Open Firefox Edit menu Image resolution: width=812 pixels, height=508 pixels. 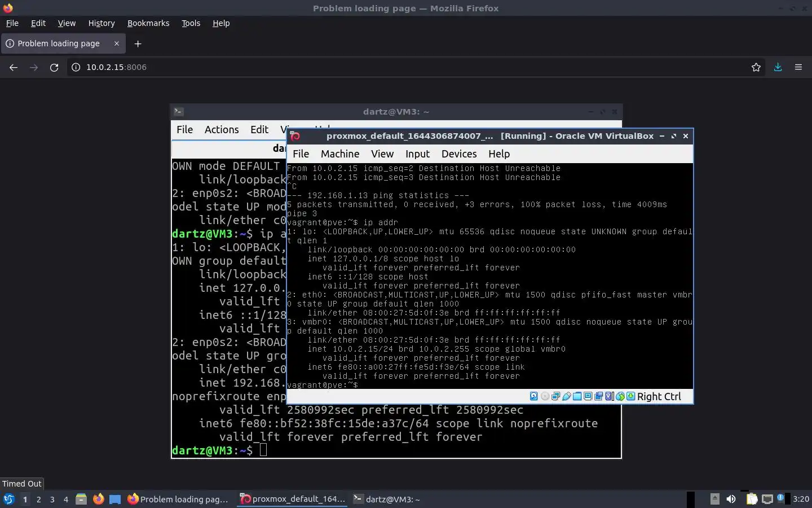[x=38, y=23]
